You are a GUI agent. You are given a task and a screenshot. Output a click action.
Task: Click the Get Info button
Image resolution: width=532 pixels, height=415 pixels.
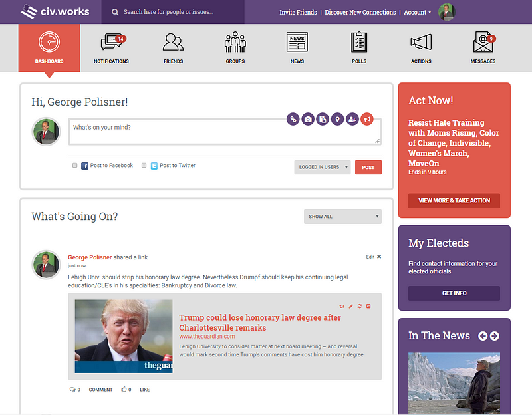(x=454, y=293)
